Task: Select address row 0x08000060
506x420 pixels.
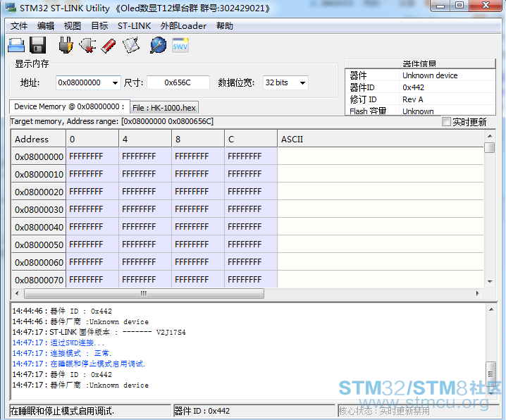Action: [x=39, y=263]
